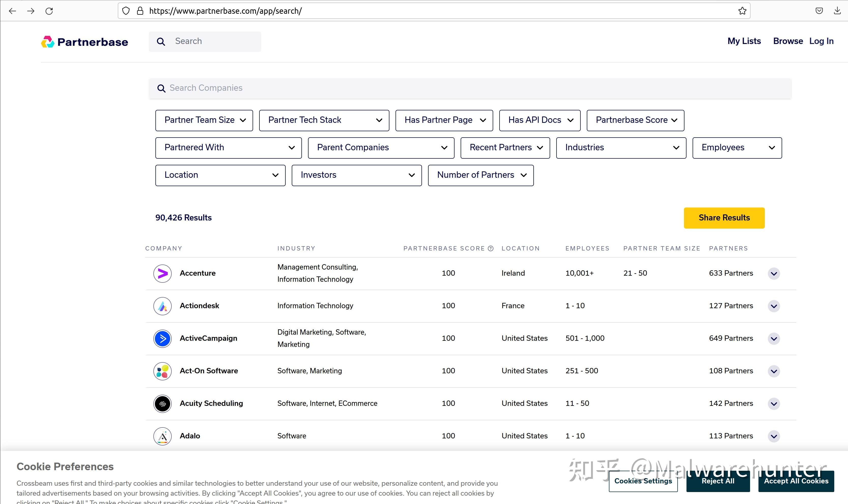This screenshot has height=504, width=848.
Task: Open the My Lists menu item
Action: [744, 41]
